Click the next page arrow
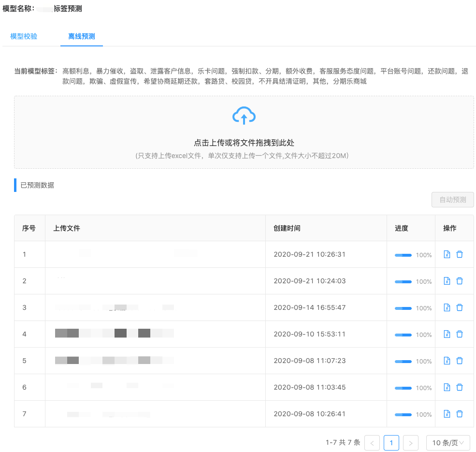 [x=410, y=443]
